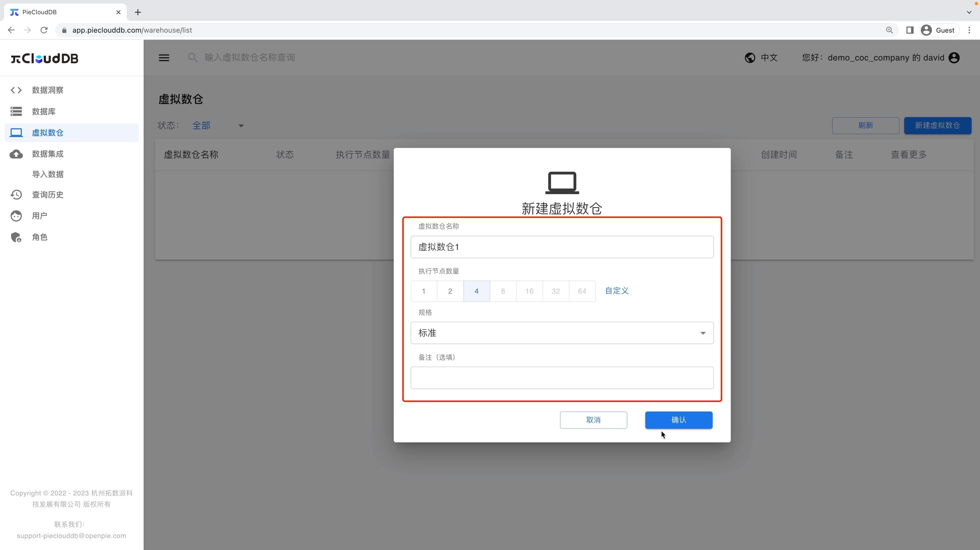Screen dimensions: 980x550
Task: Open 数据集成 from the sidebar
Action: (x=47, y=154)
